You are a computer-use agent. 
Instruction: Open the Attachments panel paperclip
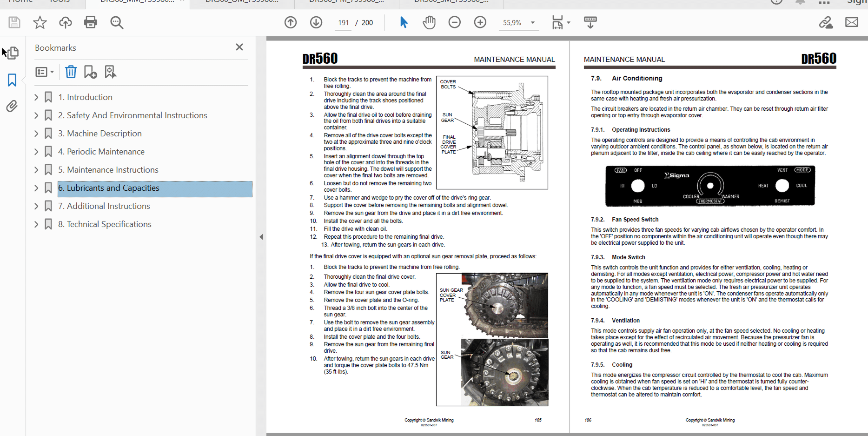coord(12,106)
